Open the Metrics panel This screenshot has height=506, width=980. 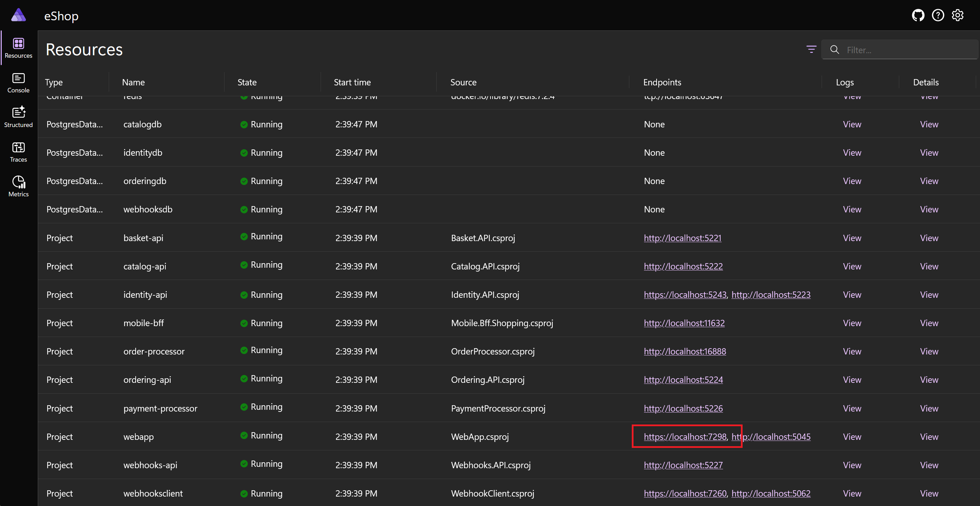tap(18, 185)
